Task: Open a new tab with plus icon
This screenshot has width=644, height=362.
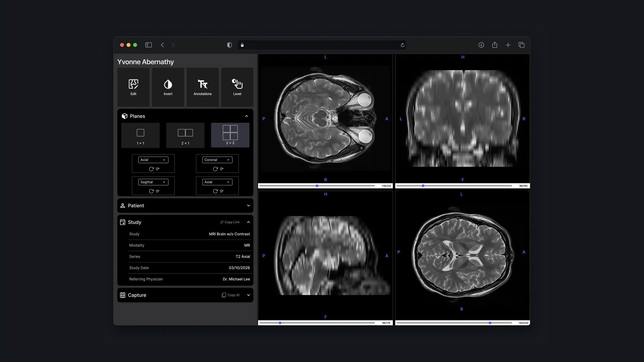Action: coord(508,45)
